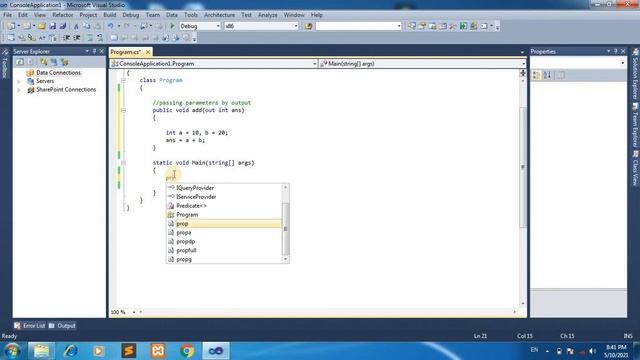
Task: Click the Save floppy disk icon
Action: tap(53, 26)
